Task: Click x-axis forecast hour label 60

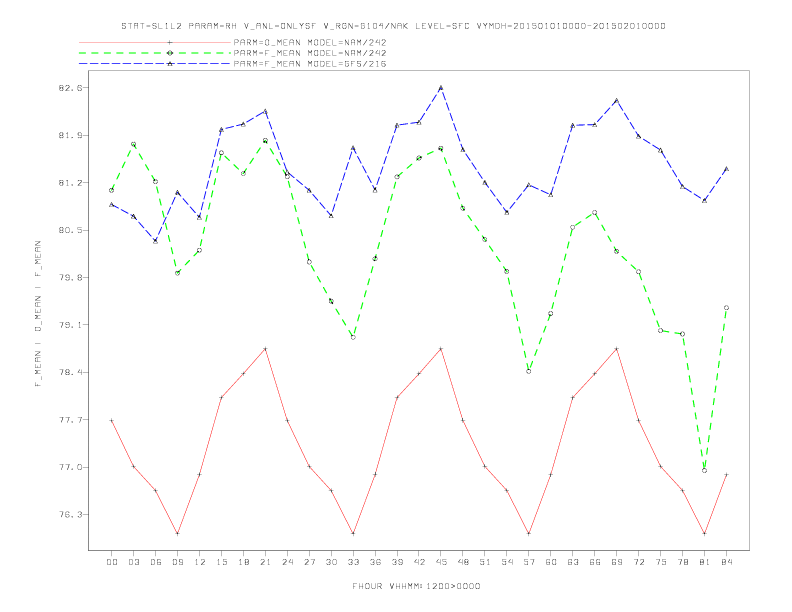Action: 551,562
